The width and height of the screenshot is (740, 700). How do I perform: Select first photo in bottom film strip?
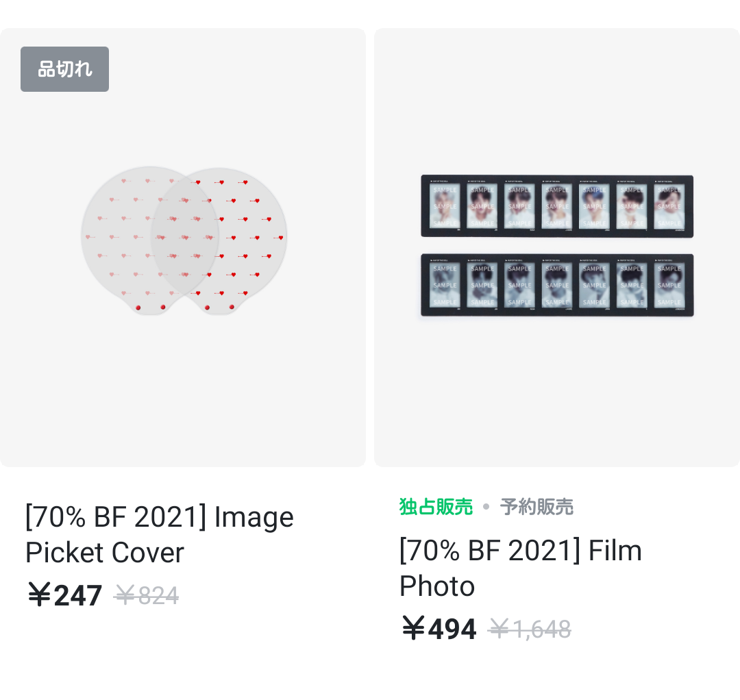coord(445,285)
